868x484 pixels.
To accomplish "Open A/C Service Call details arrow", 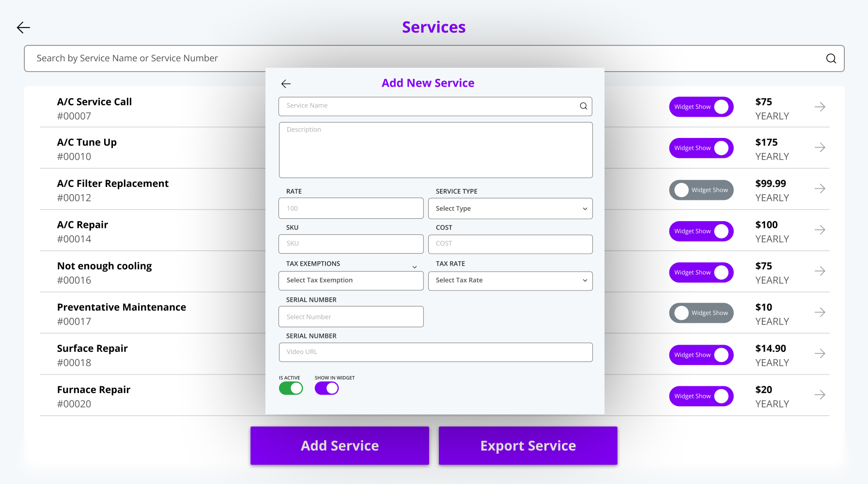I will click(x=820, y=107).
